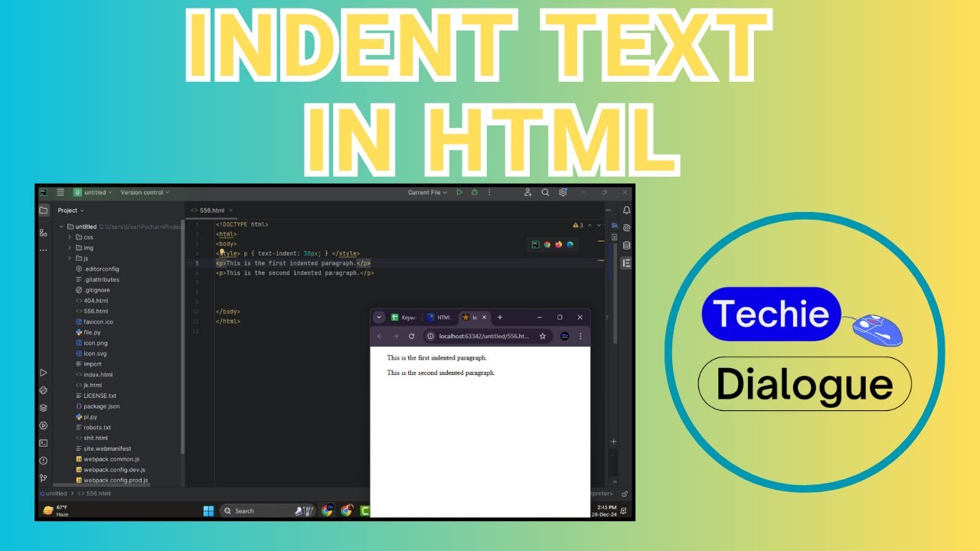Run the current file with green play button
The height and width of the screenshot is (551, 980).
[x=459, y=192]
